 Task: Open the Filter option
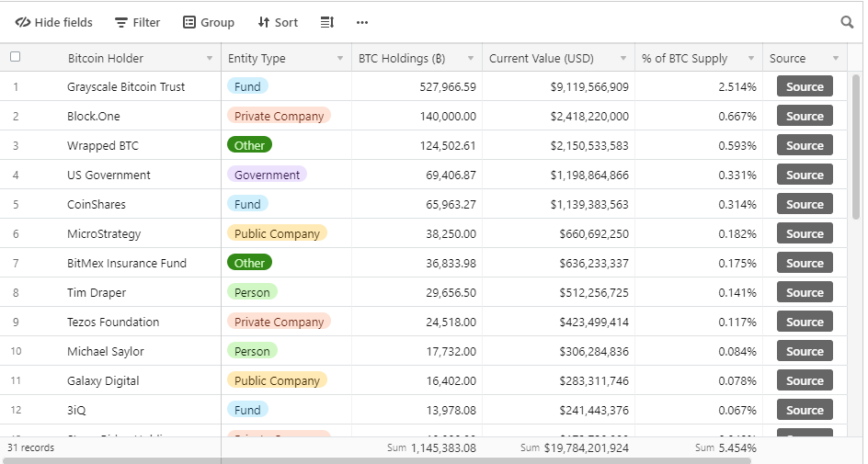click(137, 22)
